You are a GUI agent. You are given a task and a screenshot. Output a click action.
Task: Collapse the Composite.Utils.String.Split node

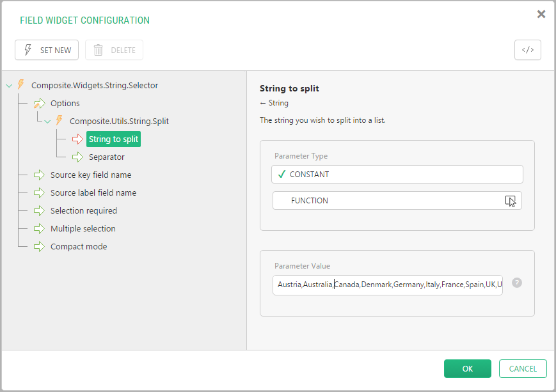point(47,122)
